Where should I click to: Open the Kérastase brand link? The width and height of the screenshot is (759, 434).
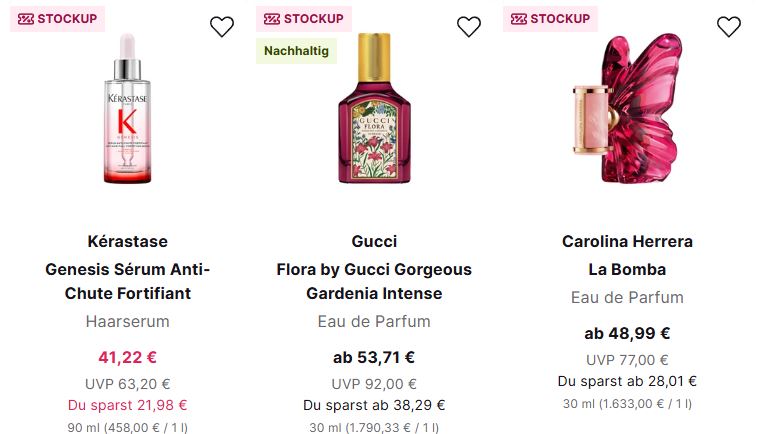pyautogui.click(x=127, y=242)
